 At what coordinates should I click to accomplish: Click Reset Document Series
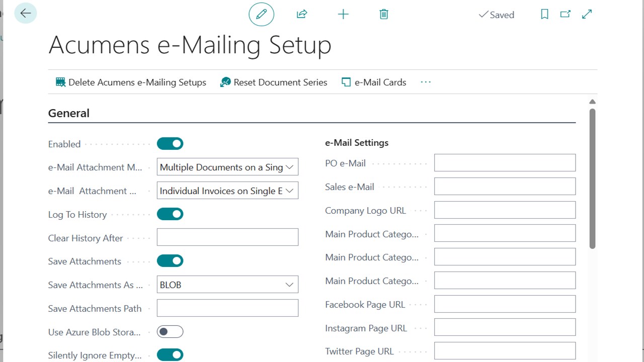[x=274, y=82]
